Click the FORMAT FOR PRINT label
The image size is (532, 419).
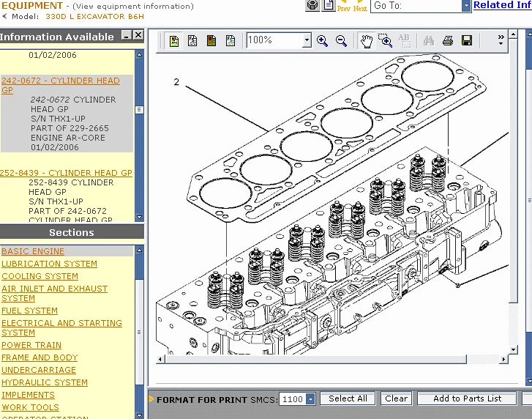(202, 400)
